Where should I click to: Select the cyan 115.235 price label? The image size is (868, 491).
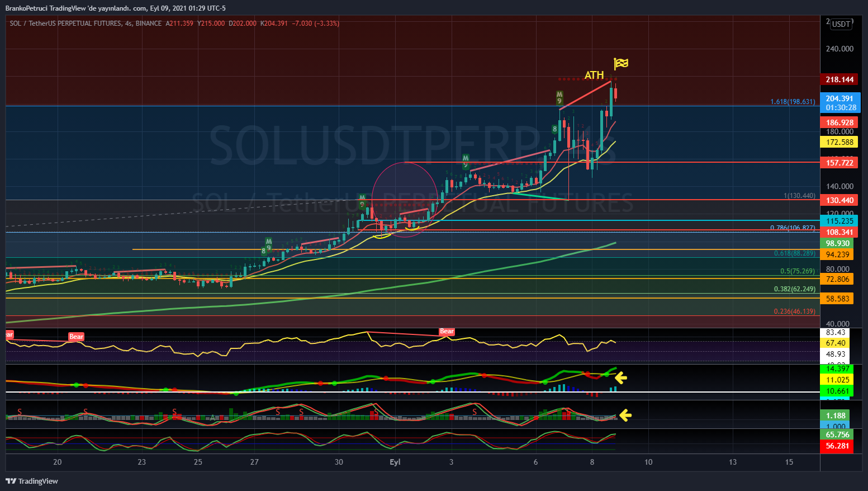(839, 221)
